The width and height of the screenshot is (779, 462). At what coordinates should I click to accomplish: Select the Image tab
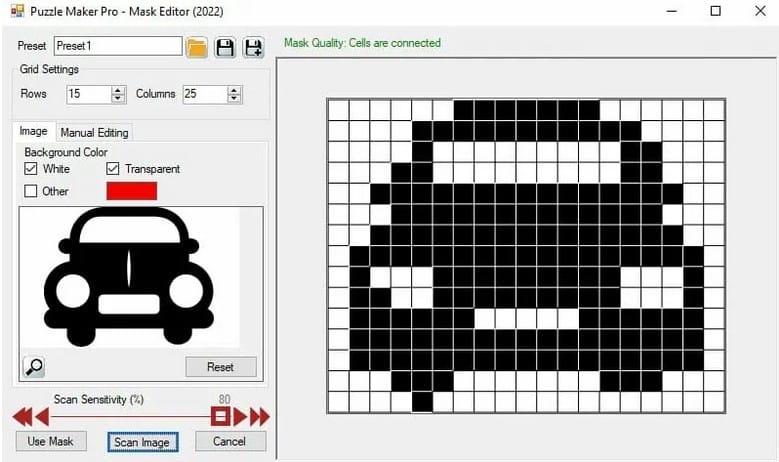click(34, 132)
